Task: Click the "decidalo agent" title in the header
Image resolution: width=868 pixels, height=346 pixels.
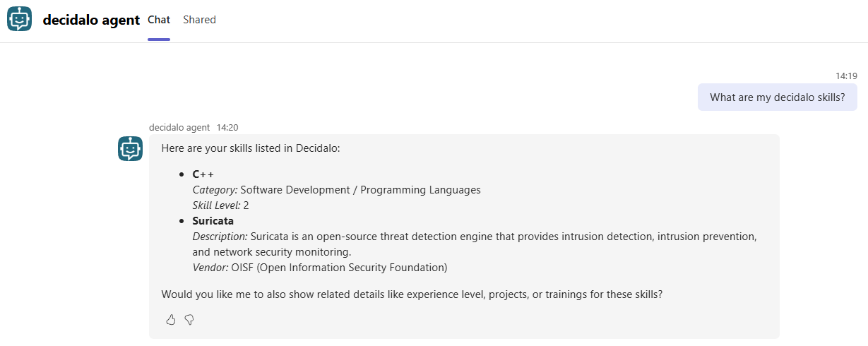Action: point(91,20)
